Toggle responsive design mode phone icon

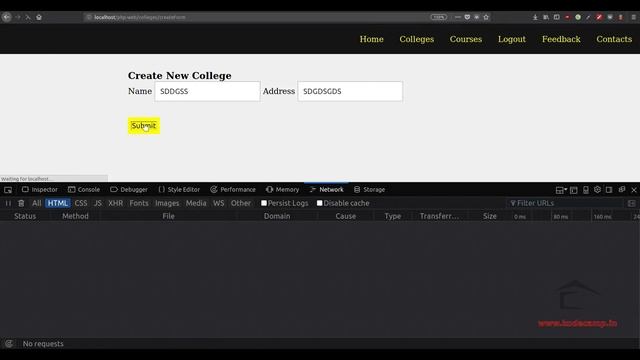tap(586, 190)
